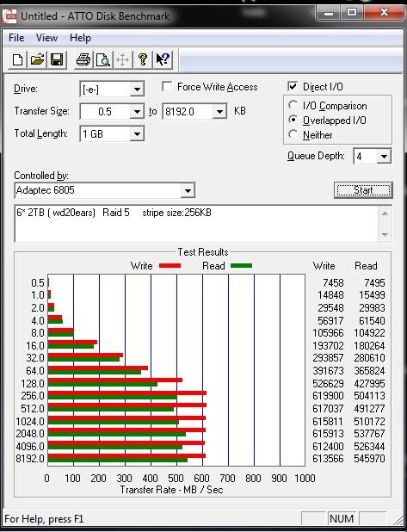Click the Start benchmark button
This screenshot has height=532, width=407.
point(363,190)
